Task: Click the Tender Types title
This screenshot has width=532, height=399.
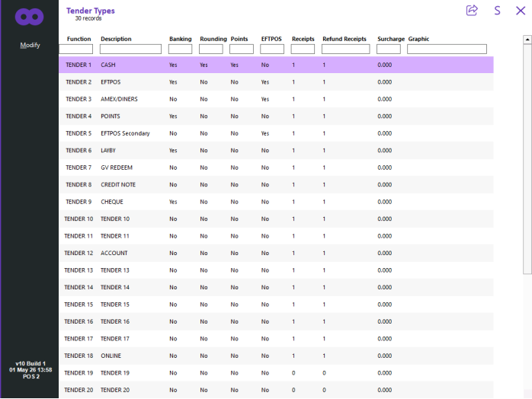Action: tap(90, 11)
